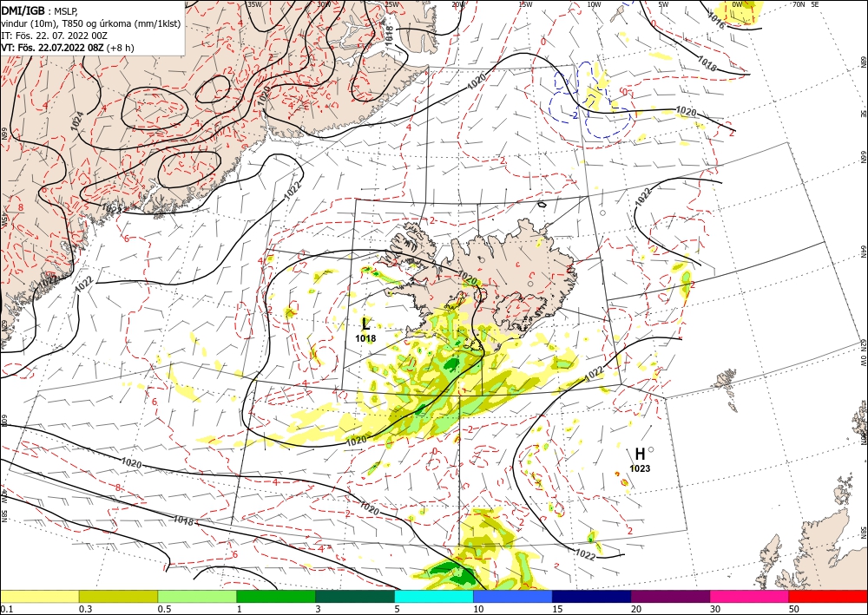The width and height of the screenshot is (868, 615).
Task: Click the '1023' value under the H marker
Action: tap(640, 468)
